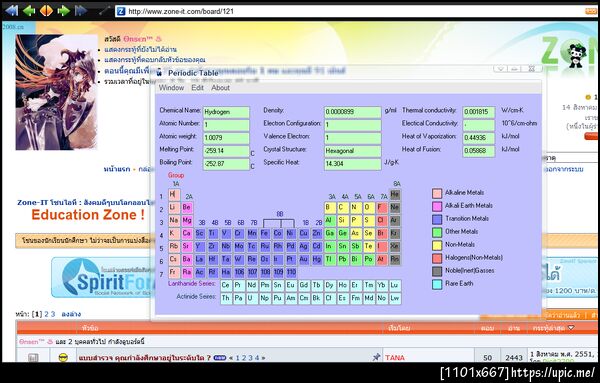Select the Sodium (Na) element cell
This screenshot has height=383, width=600.
174,220
